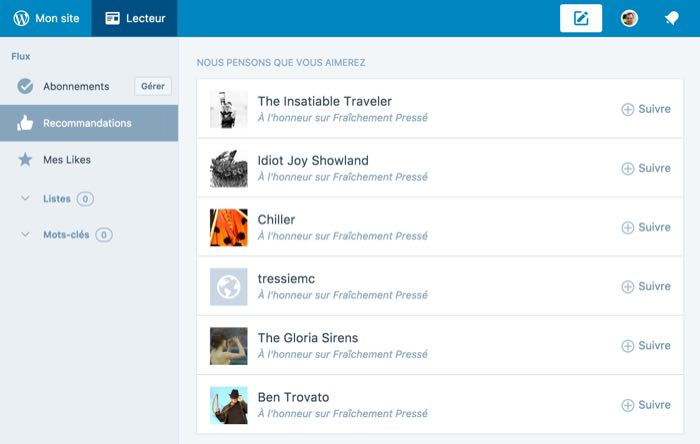Screen dimensions: 700x444
Task: Click the WordPress logo Mon site
Action: click(x=46, y=18)
